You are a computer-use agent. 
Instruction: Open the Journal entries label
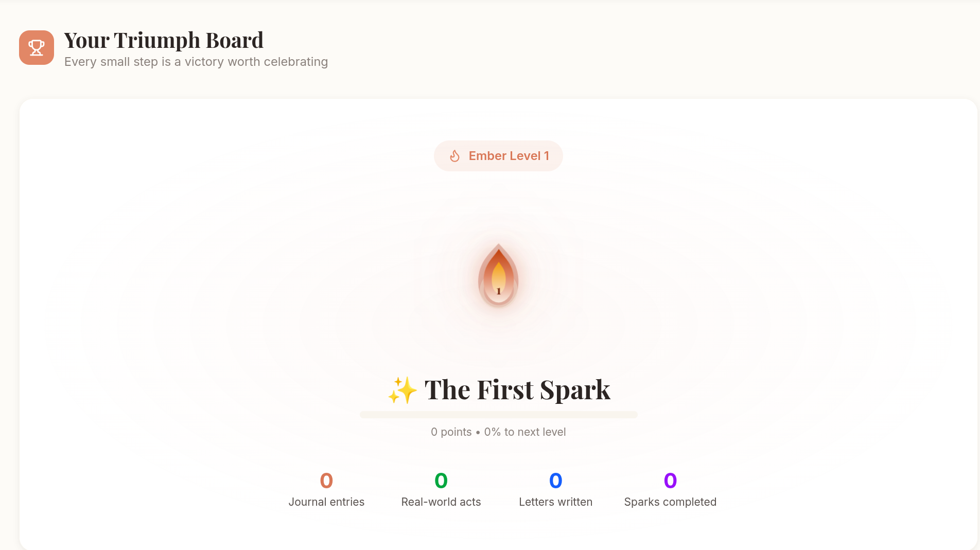(x=326, y=502)
